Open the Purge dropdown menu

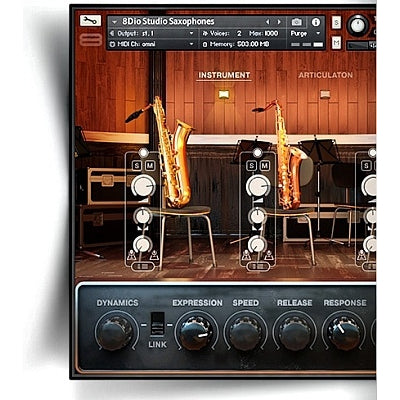(305, 33)
